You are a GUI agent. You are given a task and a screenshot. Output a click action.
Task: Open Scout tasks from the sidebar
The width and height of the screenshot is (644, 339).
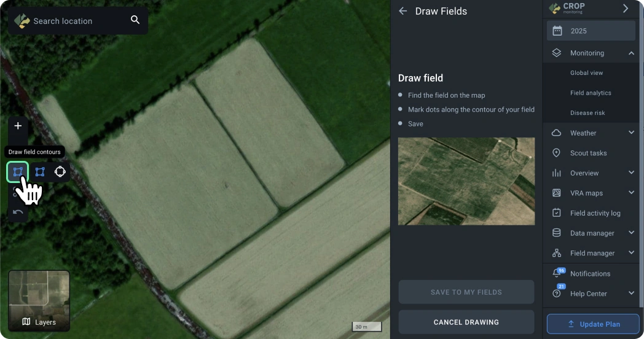(x=588, y=153)
